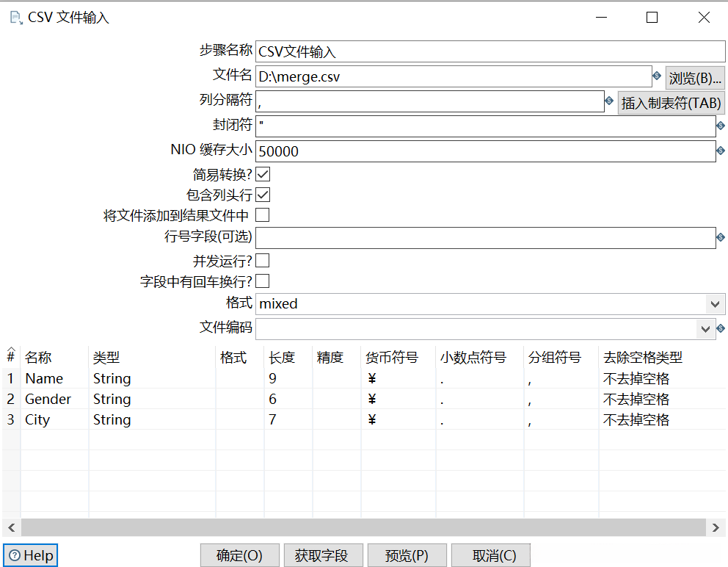This screenshot has width=728, height=567.
Task: Open the Help button
Action: coord(31,555)
